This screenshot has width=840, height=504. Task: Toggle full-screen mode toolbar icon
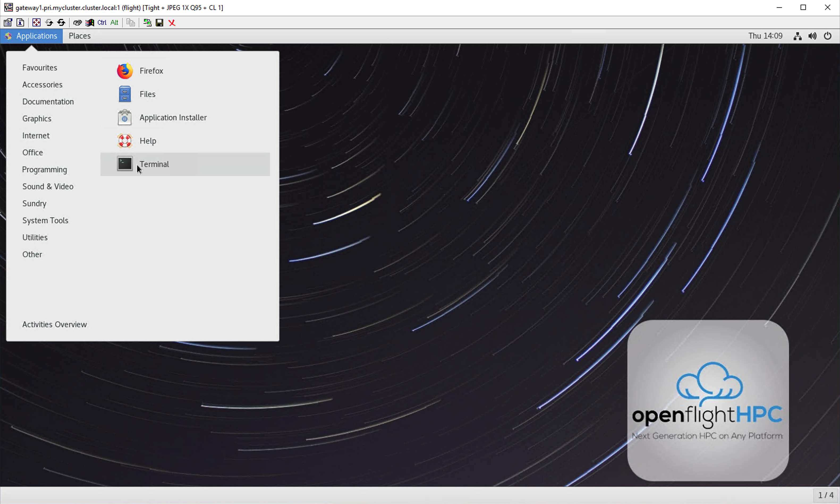[x=36, y=22]
